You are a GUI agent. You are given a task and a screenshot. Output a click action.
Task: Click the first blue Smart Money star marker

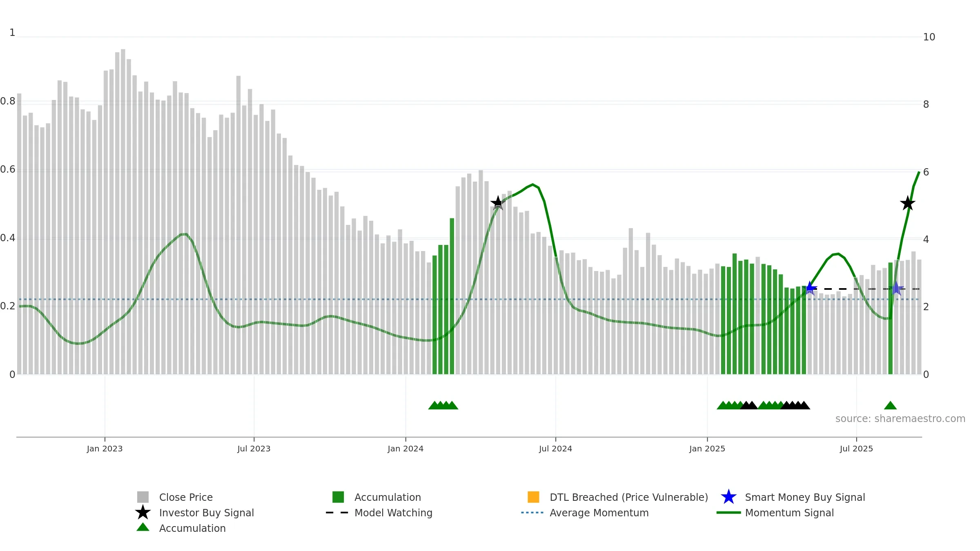(810, 288)
